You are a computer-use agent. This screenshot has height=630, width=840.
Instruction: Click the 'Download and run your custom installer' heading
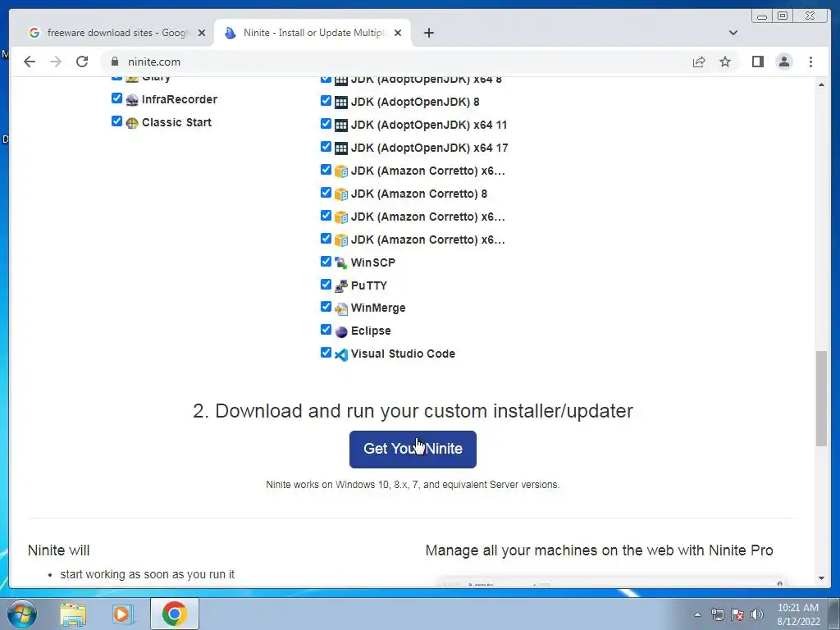(x=413, y=411)
